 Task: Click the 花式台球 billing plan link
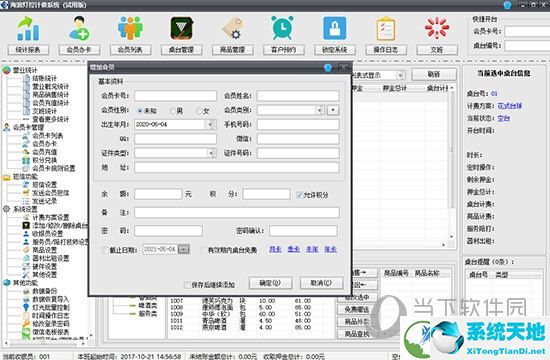pos(510,106)
